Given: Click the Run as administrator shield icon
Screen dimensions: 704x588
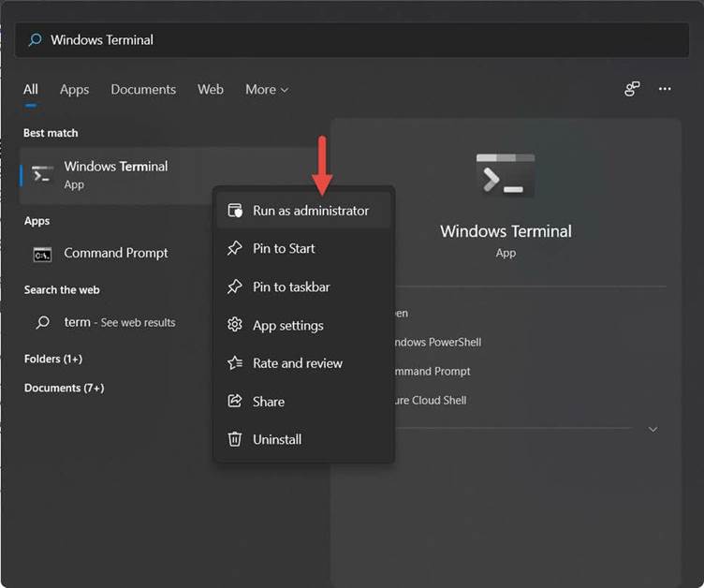Looking at the screenshot, I should (235, 211).
